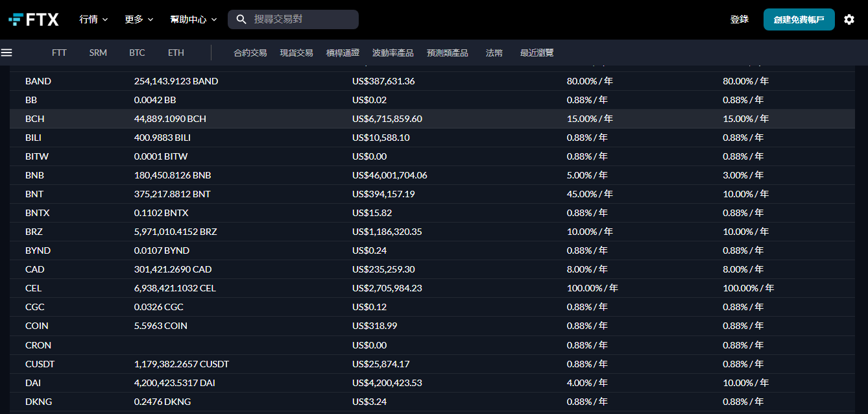
Task: Click the 5.00% / 年 rate
Action: click(587, 175)
